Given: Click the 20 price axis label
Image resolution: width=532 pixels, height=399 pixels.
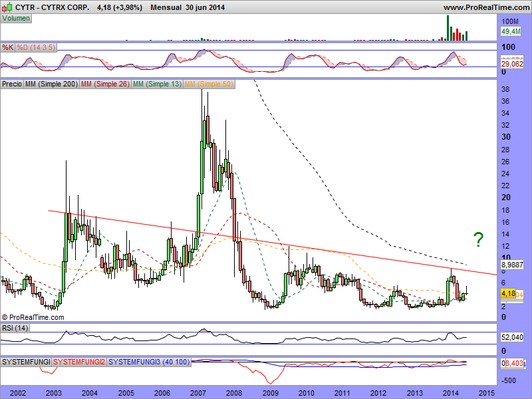Looking at the screenshot, I should point(506,197).
